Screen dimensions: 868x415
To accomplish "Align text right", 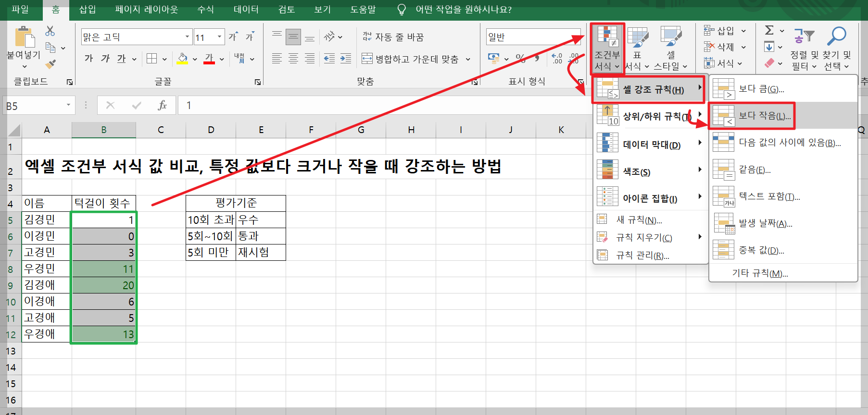I will pyautogui.click(x=310, y=59).
